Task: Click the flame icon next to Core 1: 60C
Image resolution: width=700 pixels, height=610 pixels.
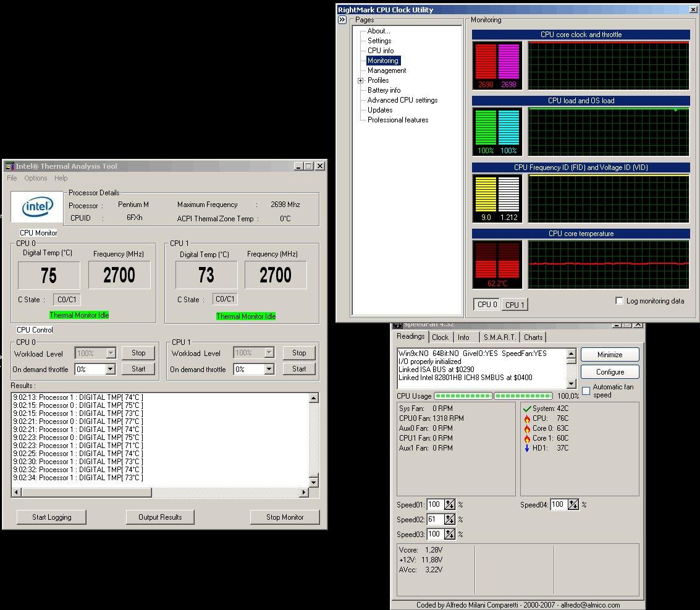Action: tap(527, 438)
